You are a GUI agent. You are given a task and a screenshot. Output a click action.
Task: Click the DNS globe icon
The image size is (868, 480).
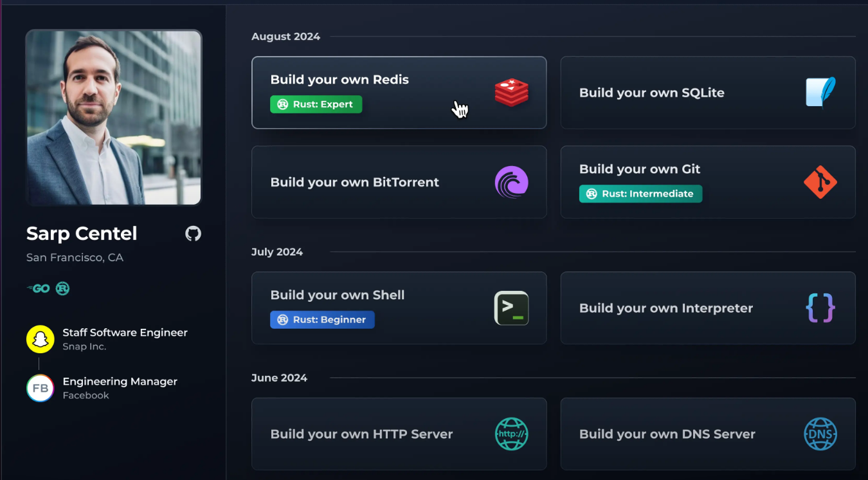pyautogui.click(x=820, y=434)
